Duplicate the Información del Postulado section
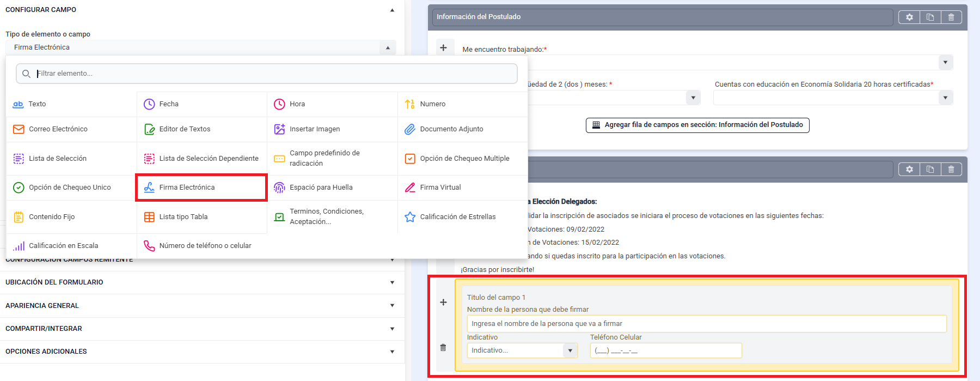Viewport: 980px width, 381px height. click(930, 17)
